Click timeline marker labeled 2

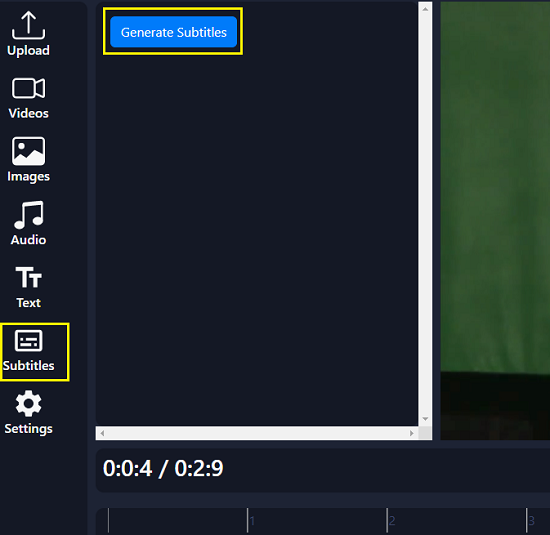click(392, 521)
